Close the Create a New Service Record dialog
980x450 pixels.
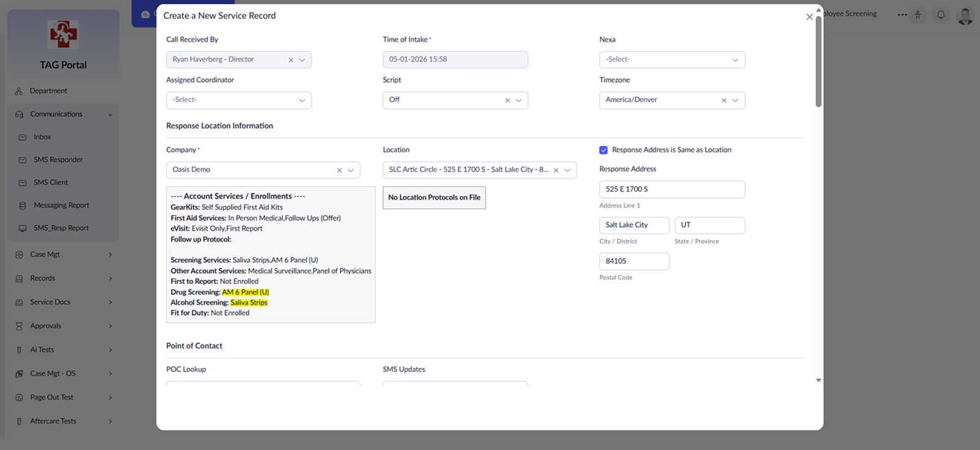tap(809, 17)
